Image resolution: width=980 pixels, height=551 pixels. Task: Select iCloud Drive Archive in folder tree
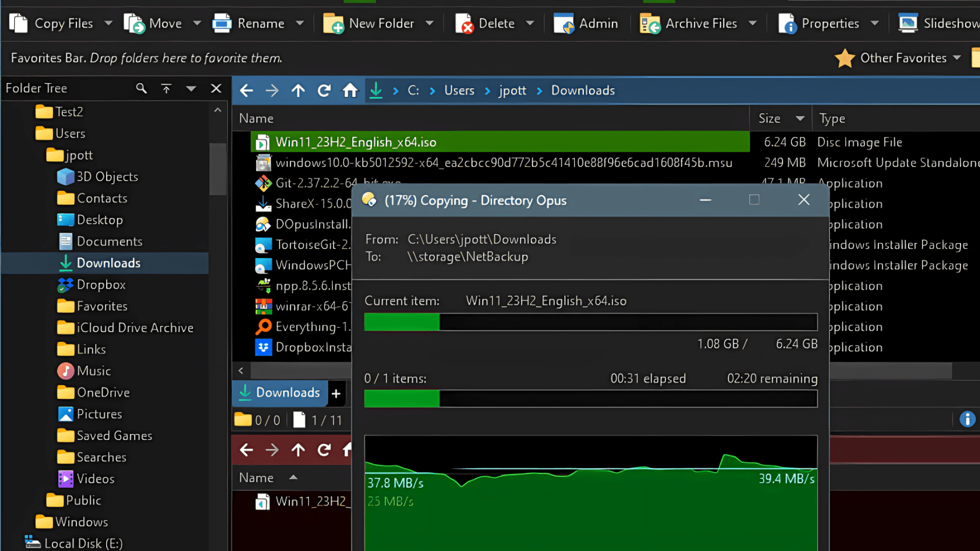(126, 328)
